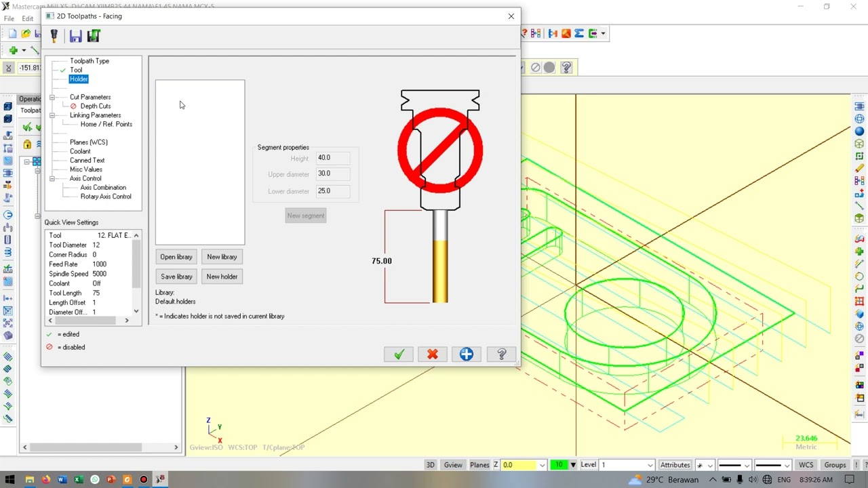Click the Quick View Settings vertical scrollbar down arrow
The image size is (868, 488).
click(x=136, y=312)
